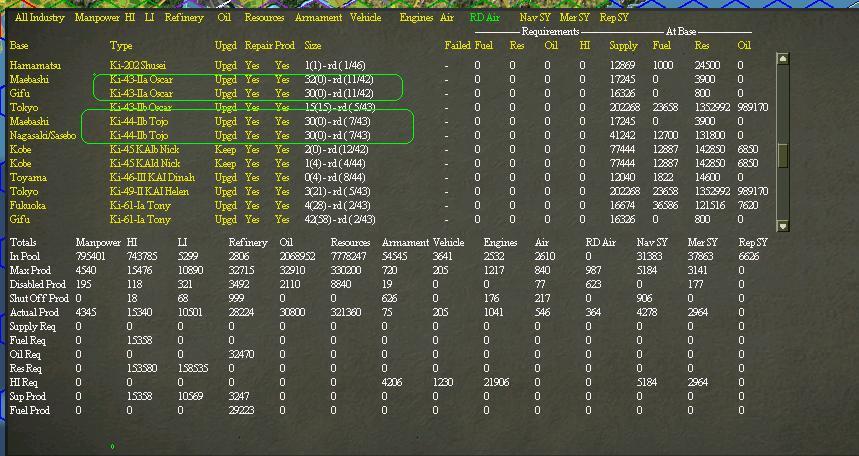The image size is (859, 456).
Task: Click size value 1(1) - rd (1/46)
Action: 334,65
